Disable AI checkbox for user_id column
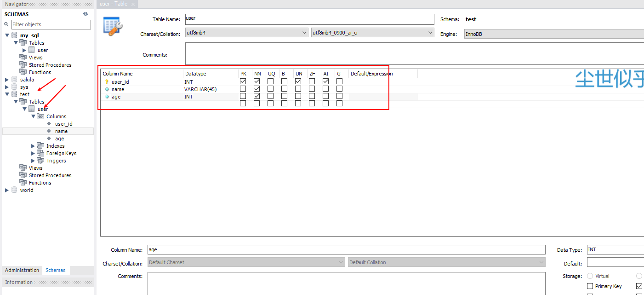Screen dimensions: 644x295 pos(325,81)
